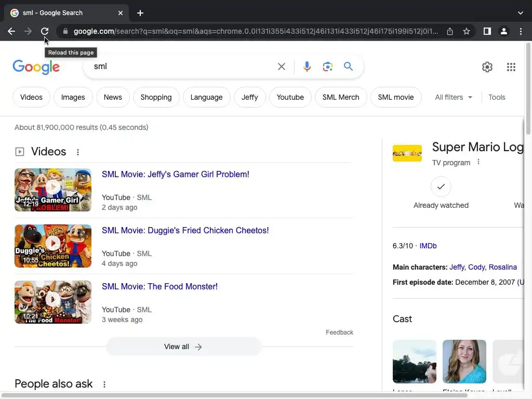Open the IMDb rating link

(x=428, y=246)
